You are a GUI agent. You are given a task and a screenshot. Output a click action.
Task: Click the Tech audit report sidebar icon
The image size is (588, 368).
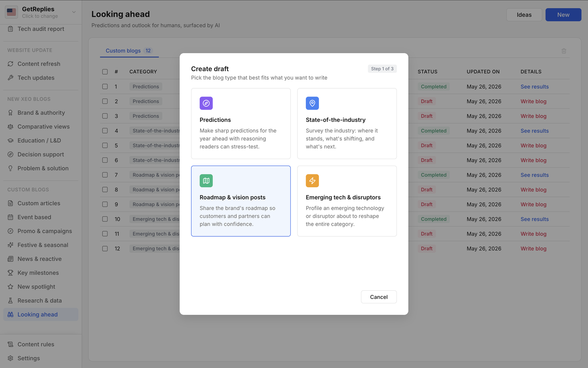click(x=11, y=29)
